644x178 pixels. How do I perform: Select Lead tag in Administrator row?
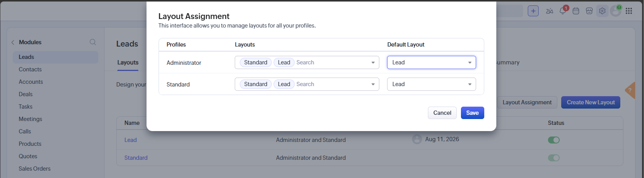[x=284, y=62]
